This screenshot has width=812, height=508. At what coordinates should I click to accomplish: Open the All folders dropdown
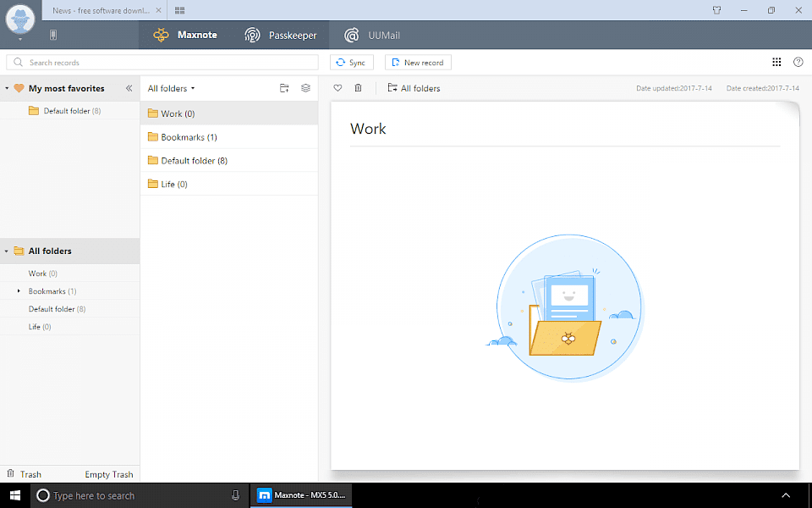(171, 88)
